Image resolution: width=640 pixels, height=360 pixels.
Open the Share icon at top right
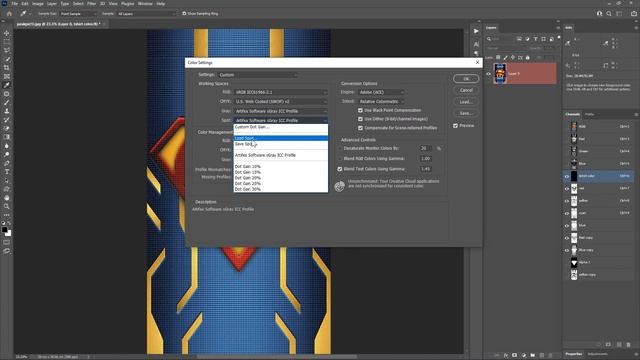[633, 13]
